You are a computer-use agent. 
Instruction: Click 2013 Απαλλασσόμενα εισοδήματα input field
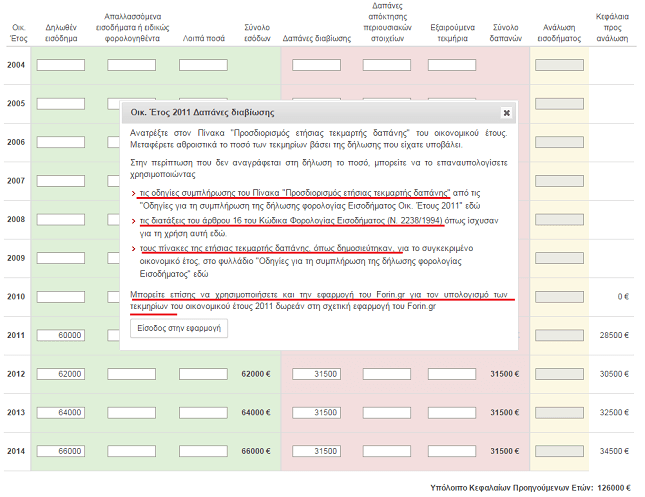[132, 413]
